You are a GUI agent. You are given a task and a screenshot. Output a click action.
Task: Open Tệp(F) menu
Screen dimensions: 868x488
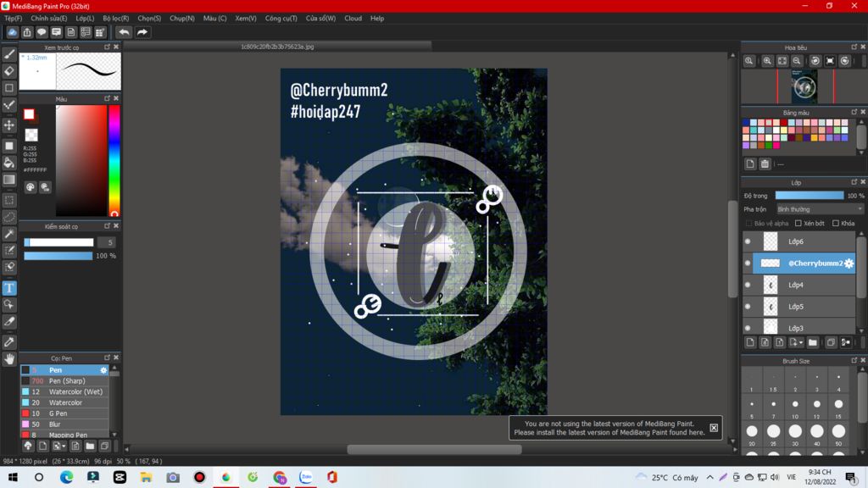coord(14,19)
